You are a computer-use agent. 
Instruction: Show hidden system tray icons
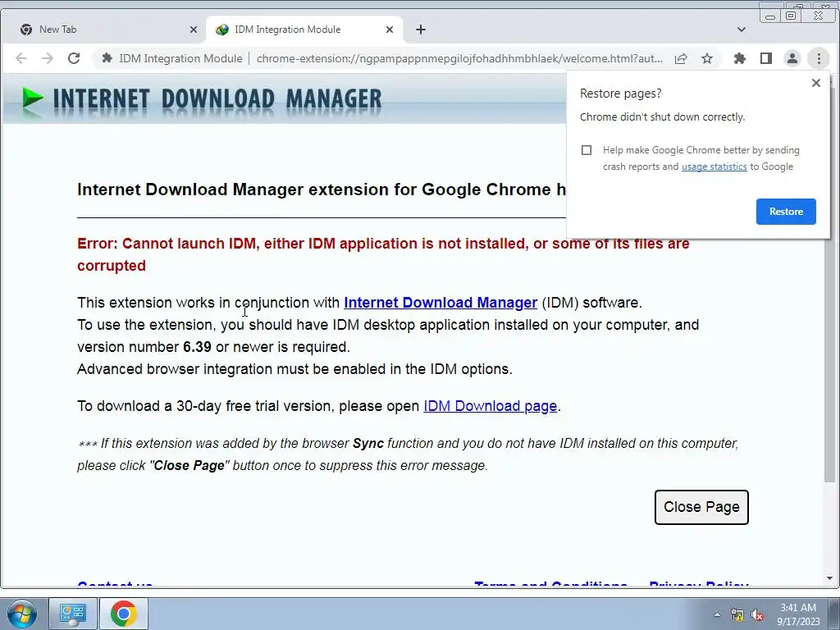coord(717,614)
